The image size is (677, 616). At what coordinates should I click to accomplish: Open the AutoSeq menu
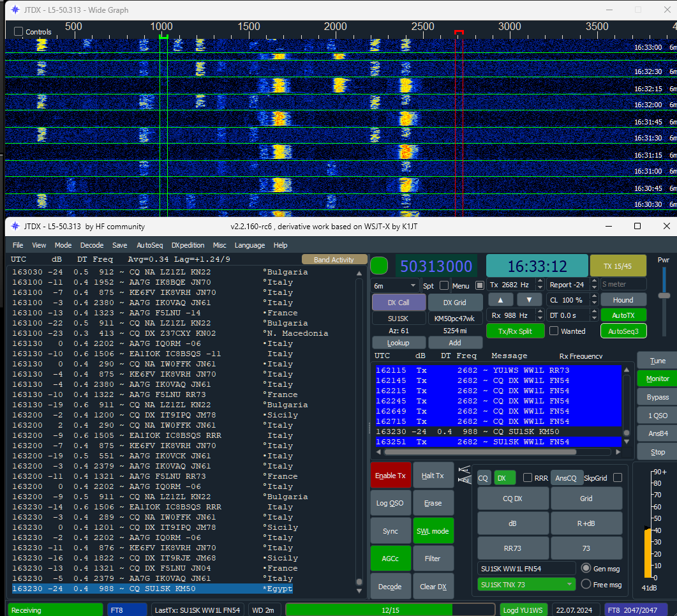(149, 245)
